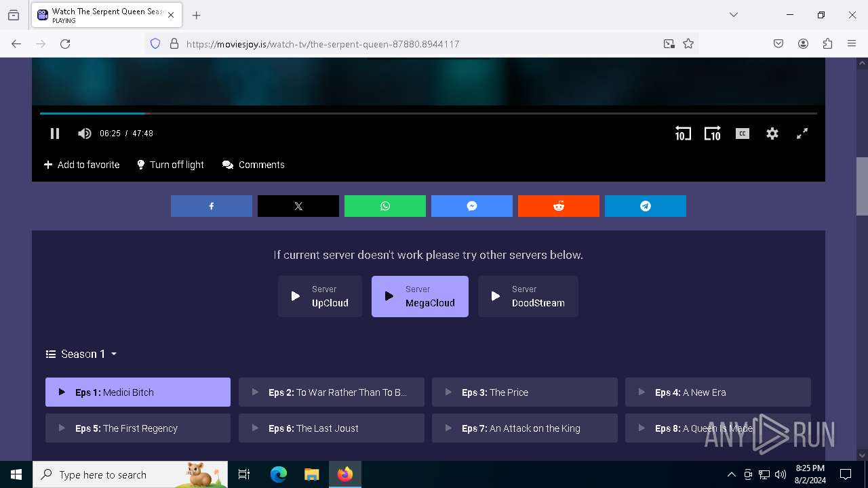Select the MegaCloud server
This screenshot has width=868, height=488.
tap(420, 296)
